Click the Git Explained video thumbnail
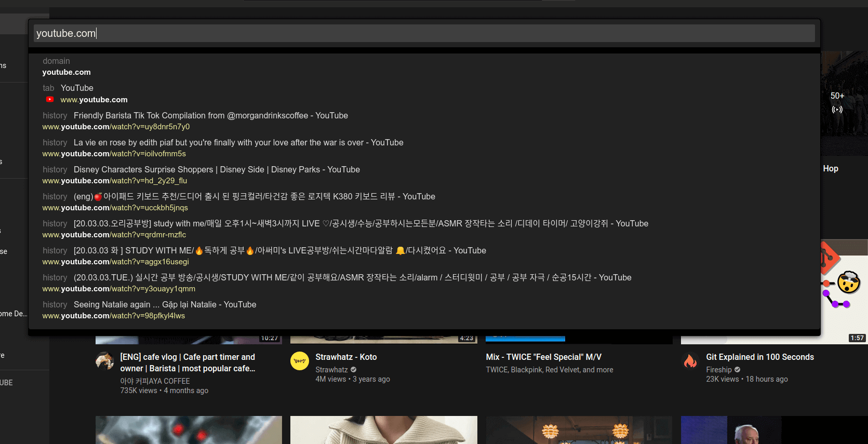This screenshot has width=868, height=444. point(844,291)
